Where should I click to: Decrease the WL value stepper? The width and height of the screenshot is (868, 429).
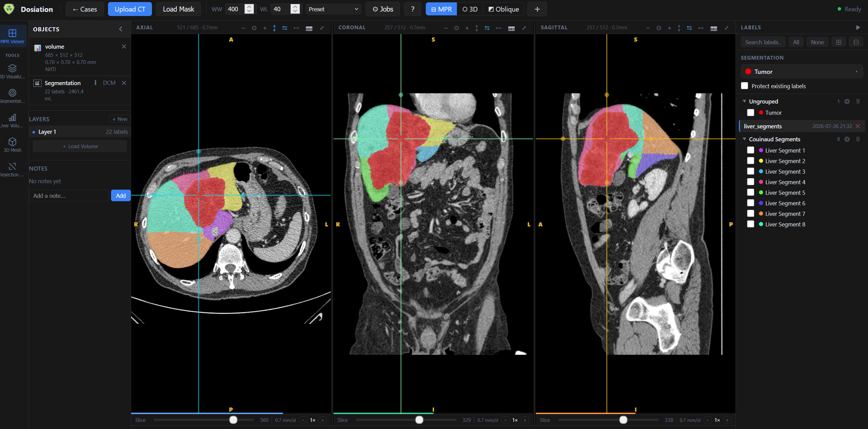(295, 12)
